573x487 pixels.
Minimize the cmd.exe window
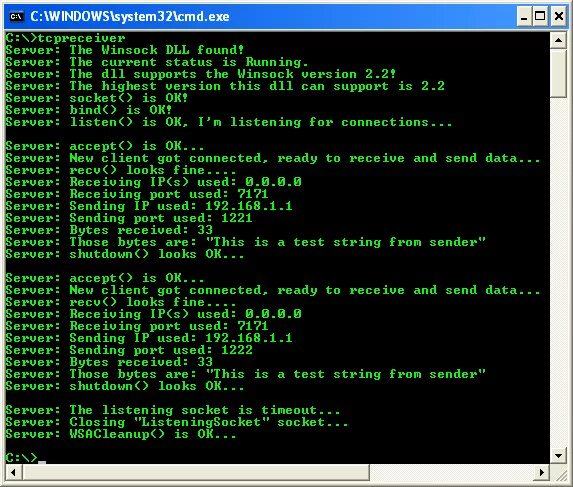pos(524,17)
